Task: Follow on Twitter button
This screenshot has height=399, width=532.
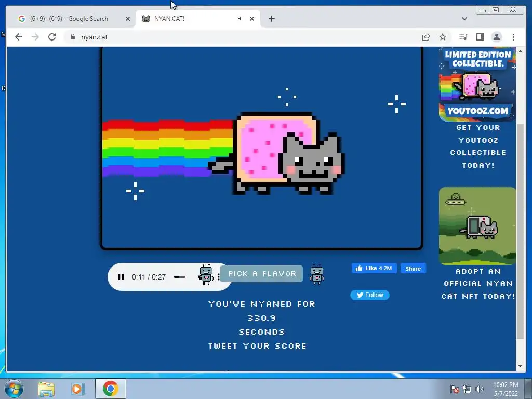Action: (x=370, y=295)
